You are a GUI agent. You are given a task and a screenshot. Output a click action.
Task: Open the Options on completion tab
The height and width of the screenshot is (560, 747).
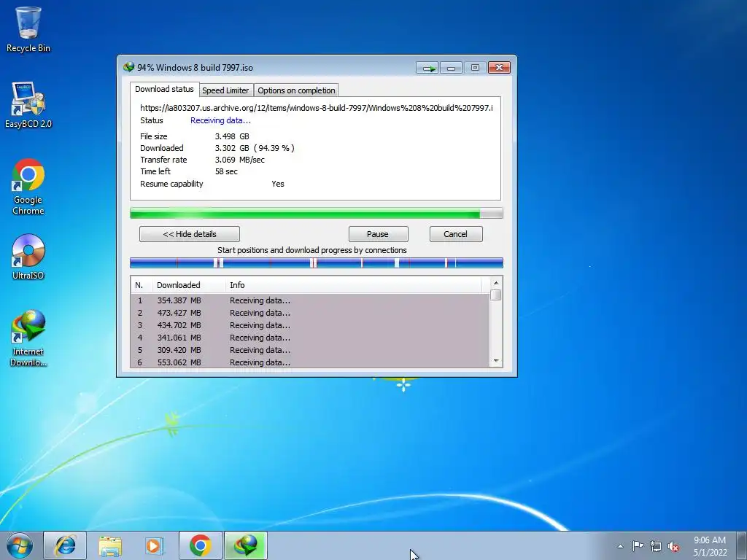[296, 90]
